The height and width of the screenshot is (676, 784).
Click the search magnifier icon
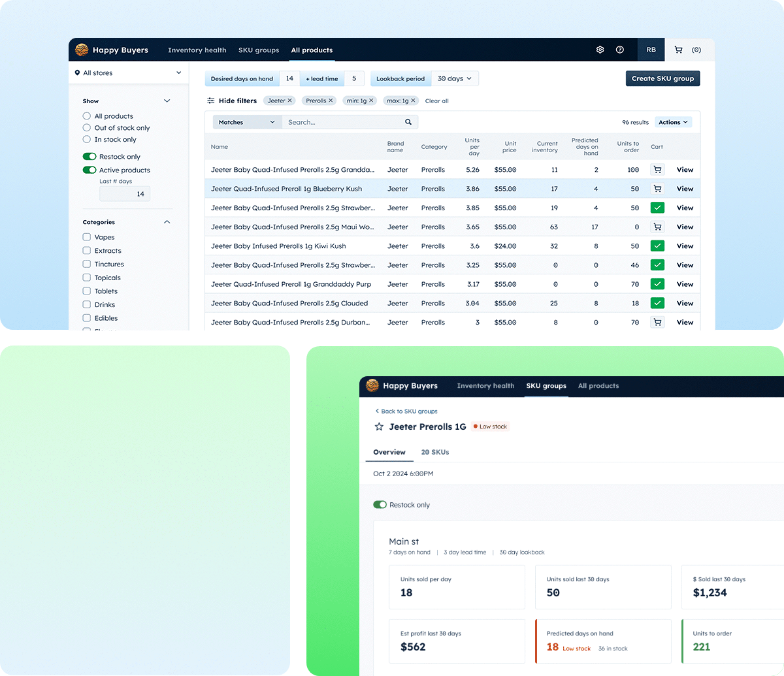tap(408, 122)
